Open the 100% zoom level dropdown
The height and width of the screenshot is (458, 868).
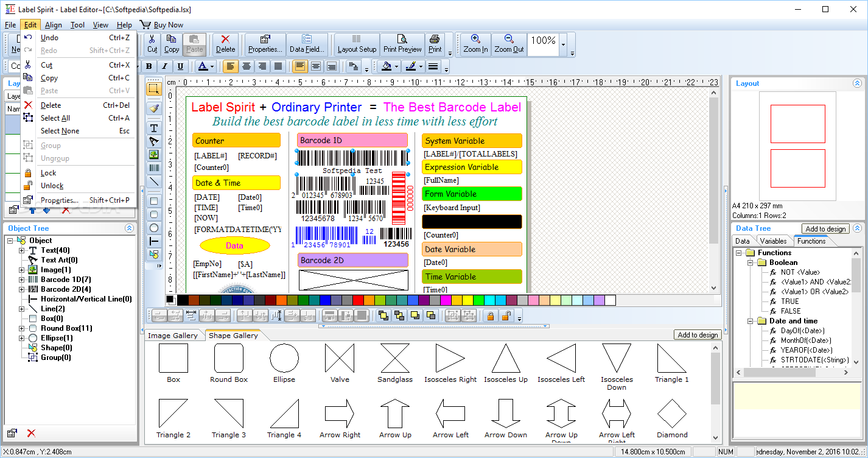click(564, 44)
